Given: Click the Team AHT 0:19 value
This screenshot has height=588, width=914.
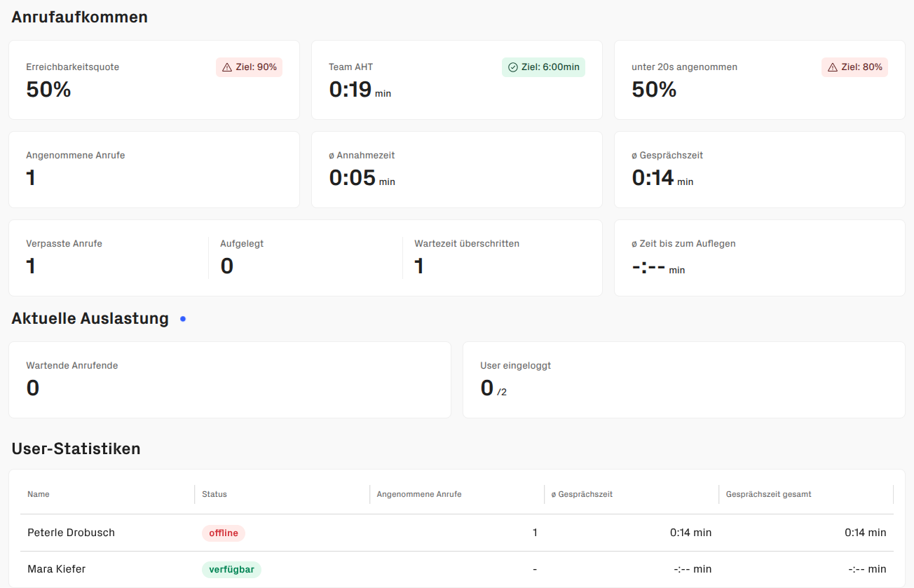Looking at the screenshot, I should point(350,90).
